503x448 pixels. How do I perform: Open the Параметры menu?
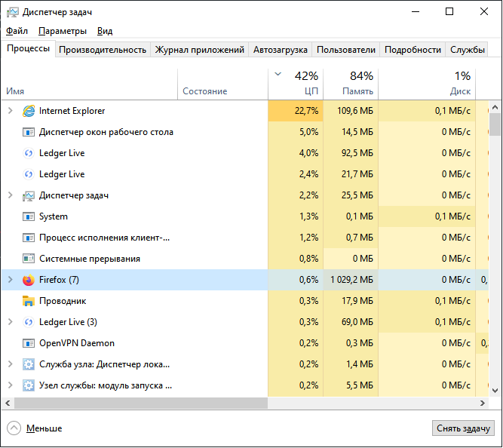63,31
